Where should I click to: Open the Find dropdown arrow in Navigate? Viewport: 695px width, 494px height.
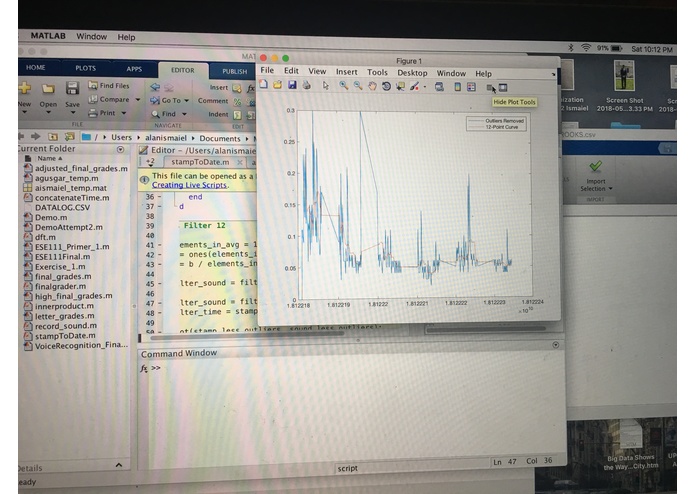click(x=184, y=114)
